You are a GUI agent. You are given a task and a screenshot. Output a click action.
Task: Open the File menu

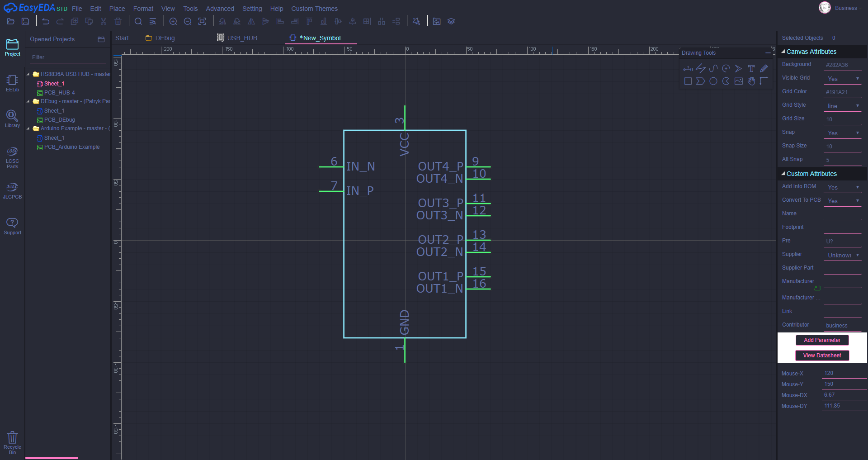[77, 9]
